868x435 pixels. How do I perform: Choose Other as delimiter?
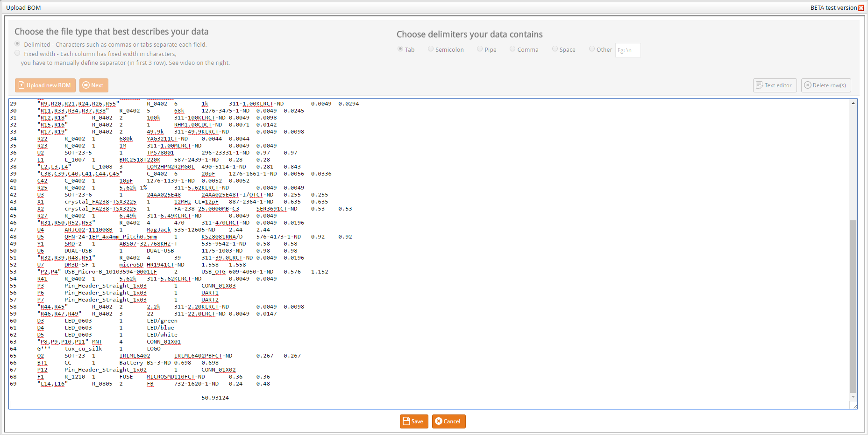(x=592, y=49)
